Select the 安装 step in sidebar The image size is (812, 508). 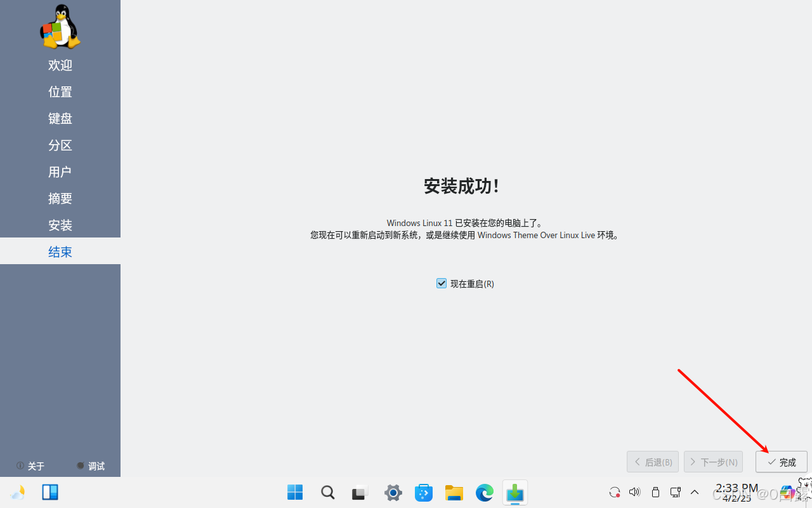point(60,225)
